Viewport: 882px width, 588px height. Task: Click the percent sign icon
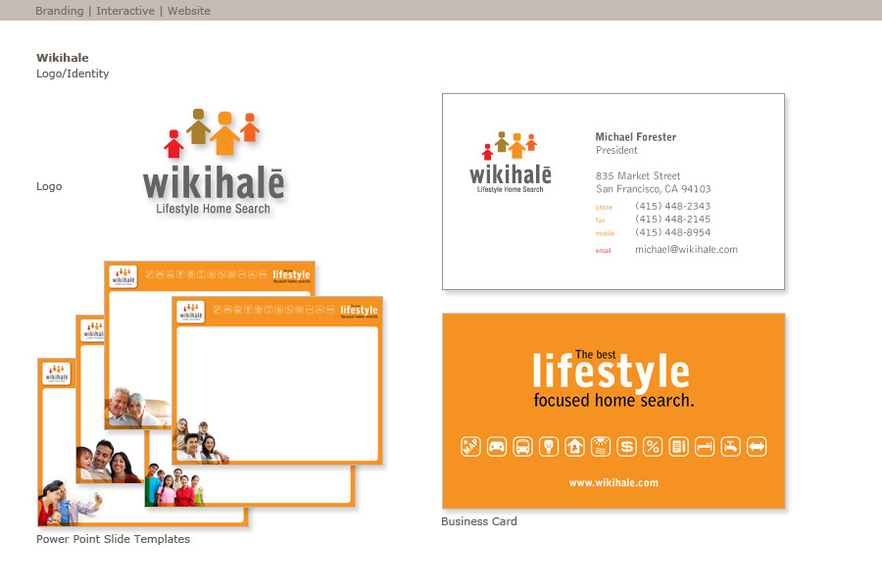click(x=653, y=447)
